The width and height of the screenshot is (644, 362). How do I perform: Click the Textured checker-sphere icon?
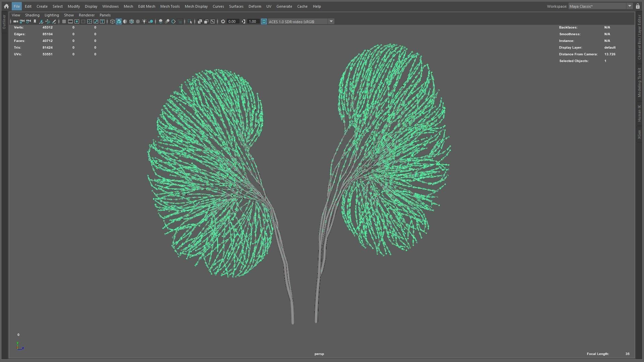138,21
